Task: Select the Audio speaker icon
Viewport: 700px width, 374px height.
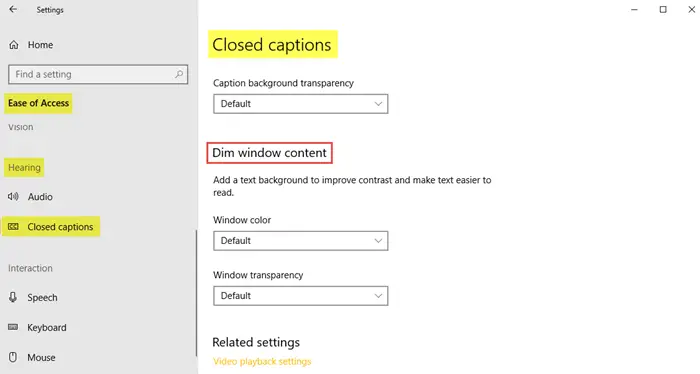Action: click(x=13, y=196)
